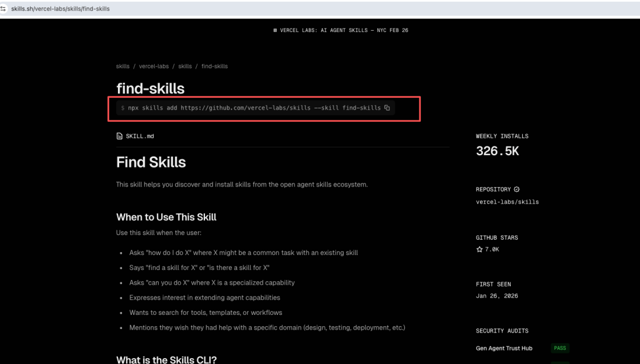640x364 pixels.
Task: Click the URL in the address bar
Action: coord(60,8)
